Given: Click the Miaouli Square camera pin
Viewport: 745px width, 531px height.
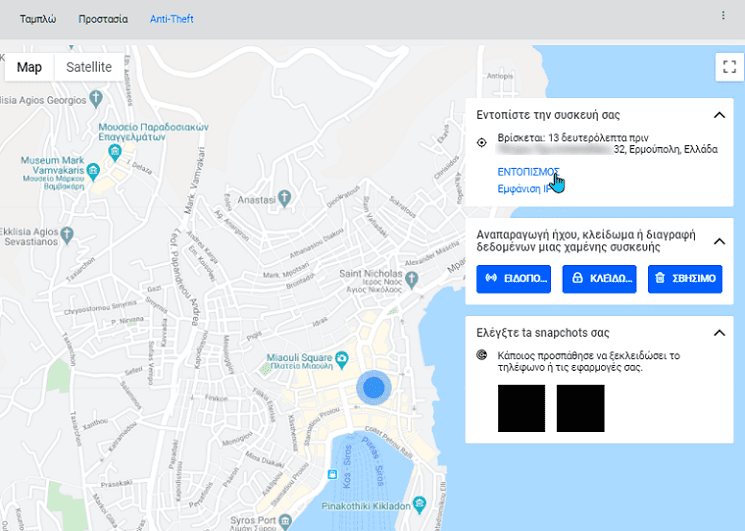Looking at the screenshot, I should click(x=341, y=359).
